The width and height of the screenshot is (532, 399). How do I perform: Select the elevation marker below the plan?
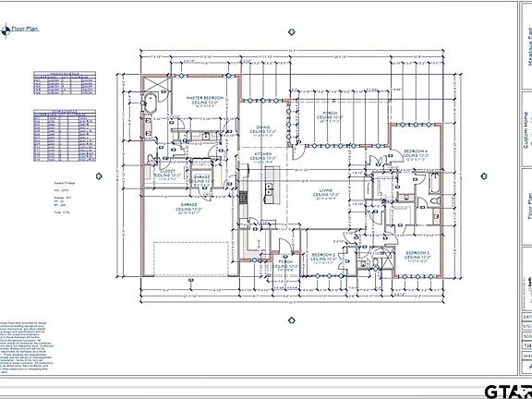click(x=292, y=320)
